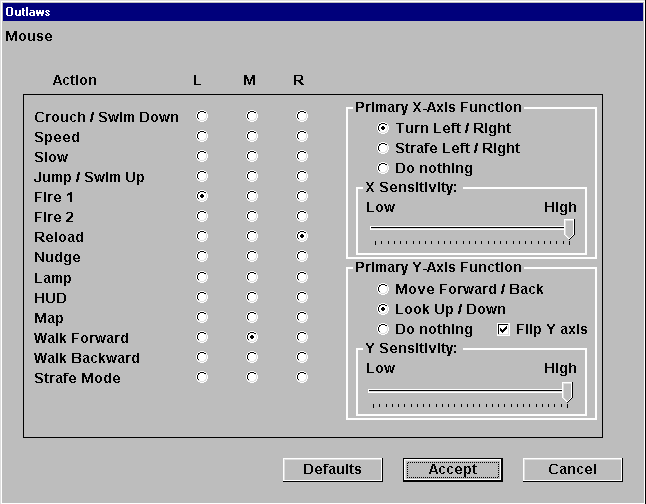This screenshot has height=504, width=646.
Task: Assign Walk Forward to right button
Action: click(x=302, y=337)
